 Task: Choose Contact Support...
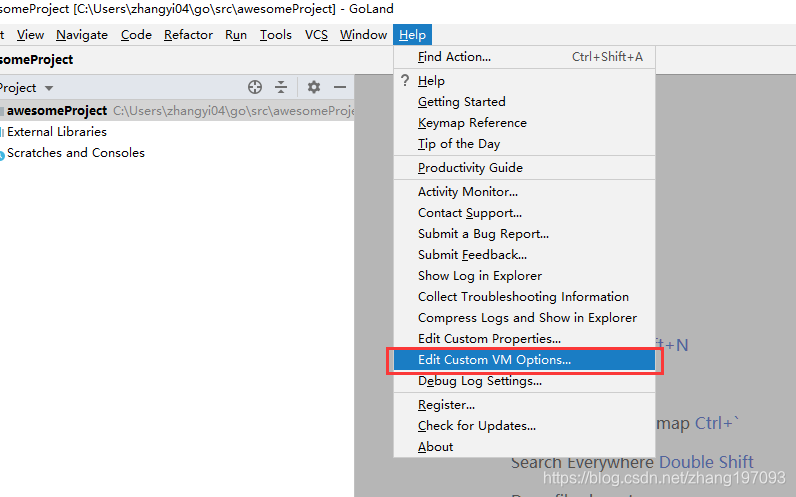[524, 213]
